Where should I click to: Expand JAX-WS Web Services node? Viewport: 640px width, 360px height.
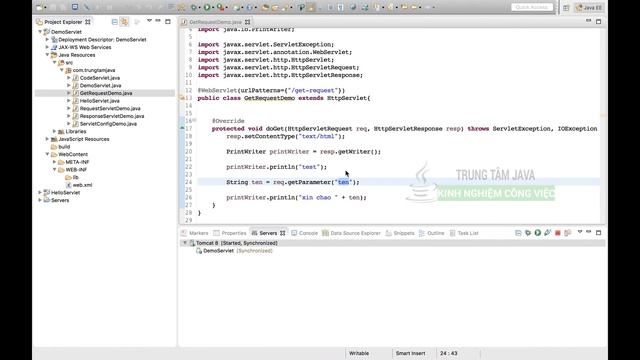pos(47,47)
